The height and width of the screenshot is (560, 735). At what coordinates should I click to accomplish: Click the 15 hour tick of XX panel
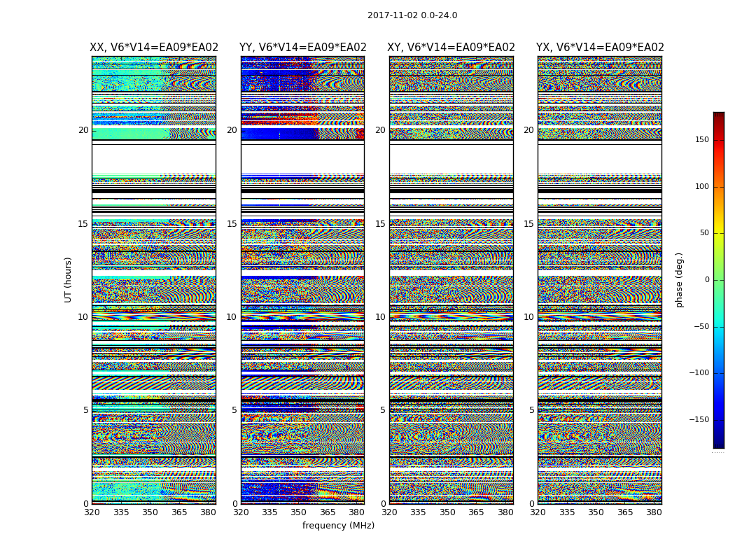(83, 224)
